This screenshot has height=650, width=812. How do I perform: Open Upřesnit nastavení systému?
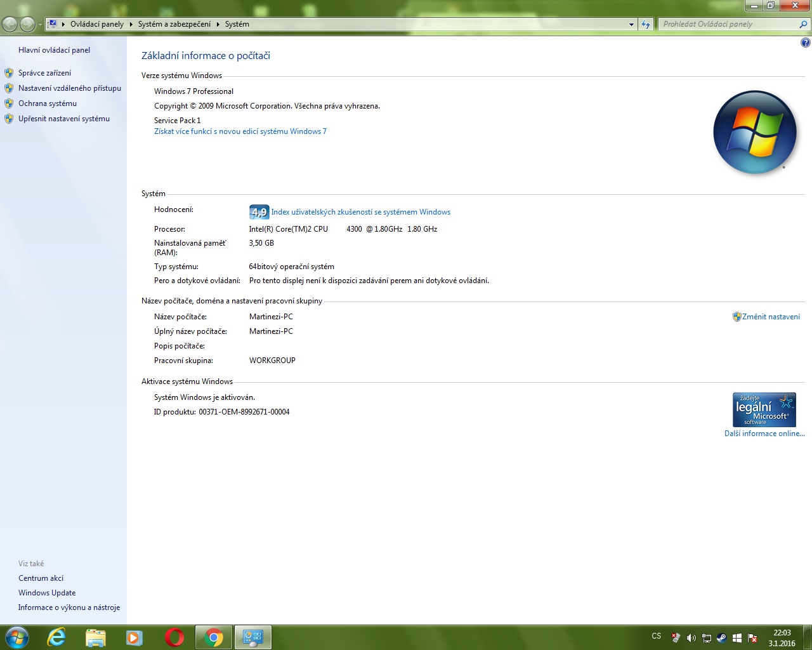click(64, 119)
